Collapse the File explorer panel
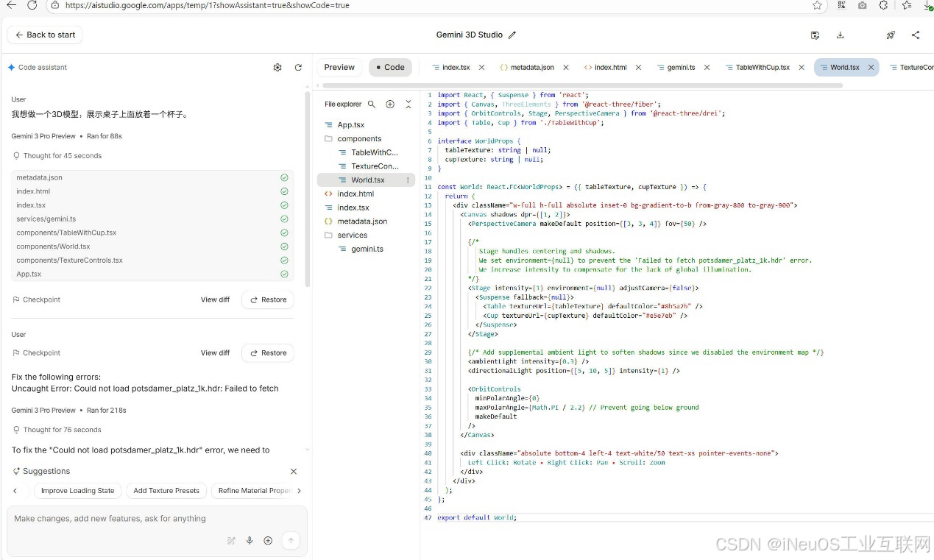This screenshot has width=934, height=560. tap(408, 104)
